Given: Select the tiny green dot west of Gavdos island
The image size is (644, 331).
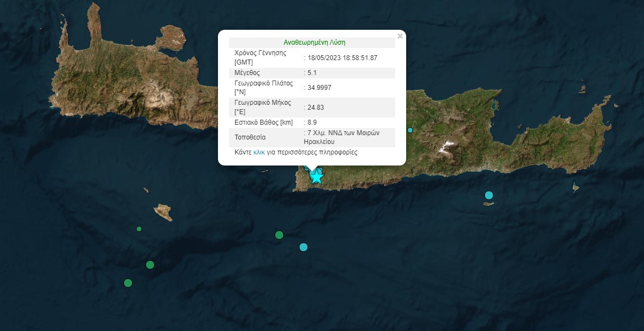Looking at the screenshot, I should click(139, 229).
